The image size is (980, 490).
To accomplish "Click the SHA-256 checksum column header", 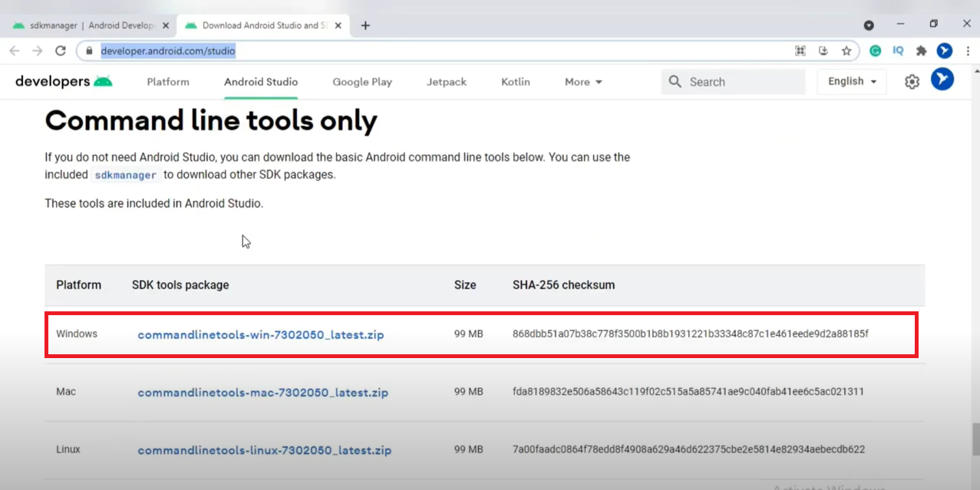I will [x=563, y=284].
